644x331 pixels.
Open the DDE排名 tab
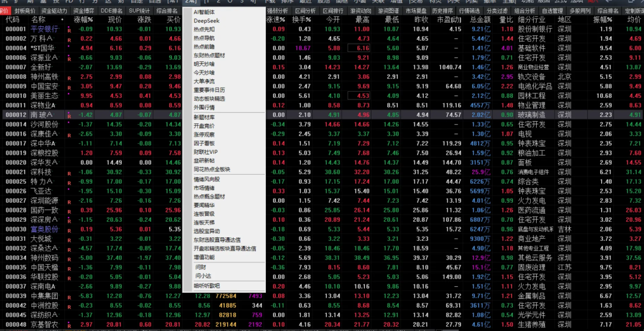[x=112, y=11]
